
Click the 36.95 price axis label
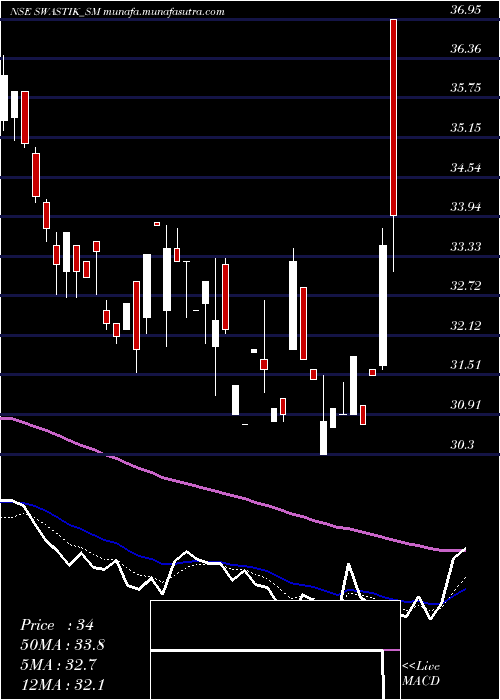click(x=466, y=9)
